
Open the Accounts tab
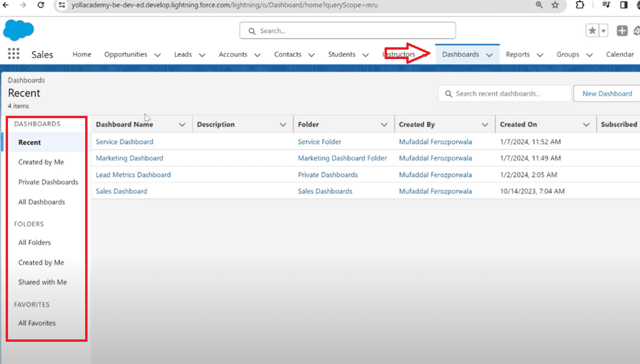pyautogui.click(x=233, y=54)
